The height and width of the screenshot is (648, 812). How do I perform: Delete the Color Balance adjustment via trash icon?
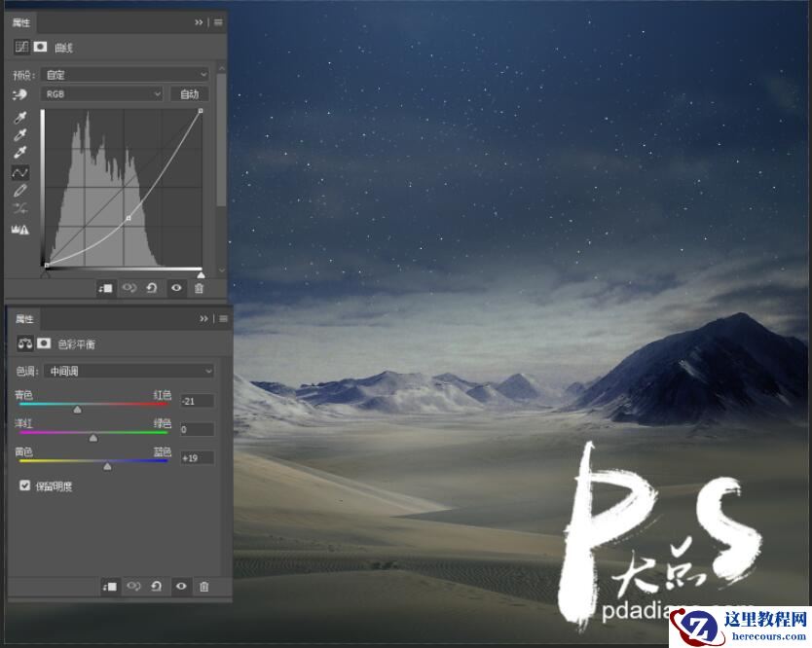coord(204,587)
